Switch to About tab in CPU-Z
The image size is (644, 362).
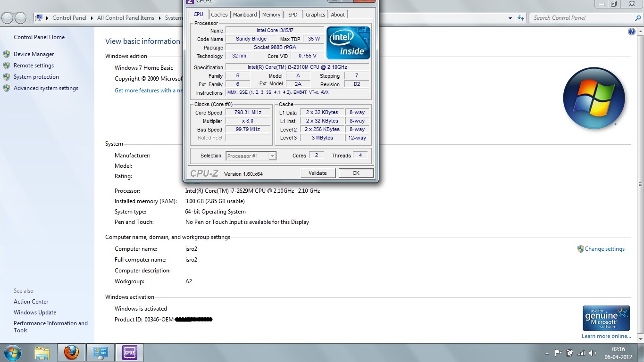[x=338, y=15]
